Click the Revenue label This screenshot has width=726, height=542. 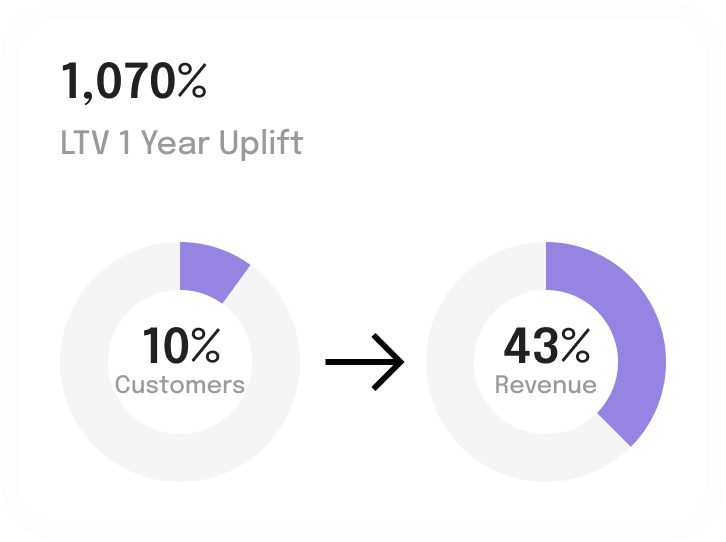click(546, 384)
